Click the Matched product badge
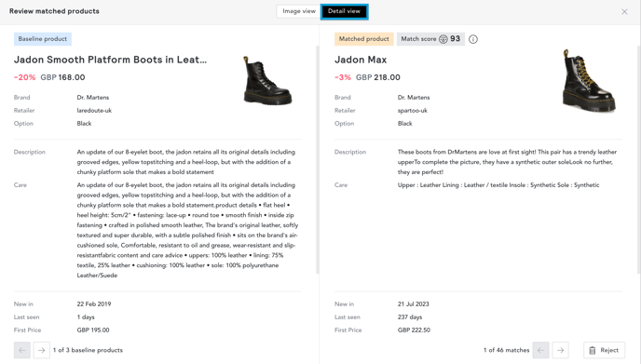 [x=364, y=39]
